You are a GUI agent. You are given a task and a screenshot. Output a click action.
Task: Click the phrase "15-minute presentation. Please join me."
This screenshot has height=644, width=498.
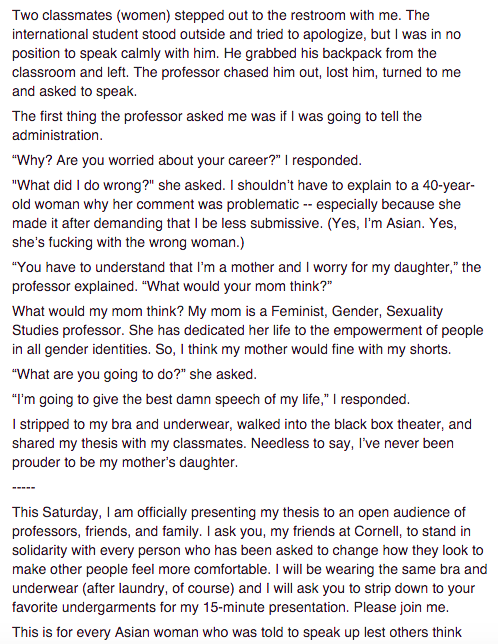tap(326, 607)
